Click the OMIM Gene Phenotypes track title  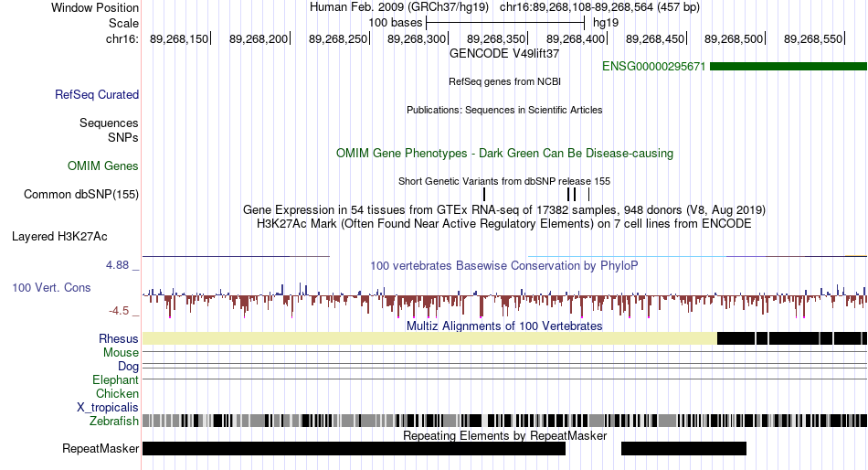coord(504,153)
